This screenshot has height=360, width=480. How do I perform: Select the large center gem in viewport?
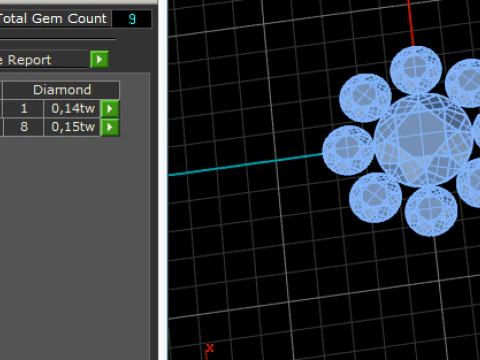423,140
